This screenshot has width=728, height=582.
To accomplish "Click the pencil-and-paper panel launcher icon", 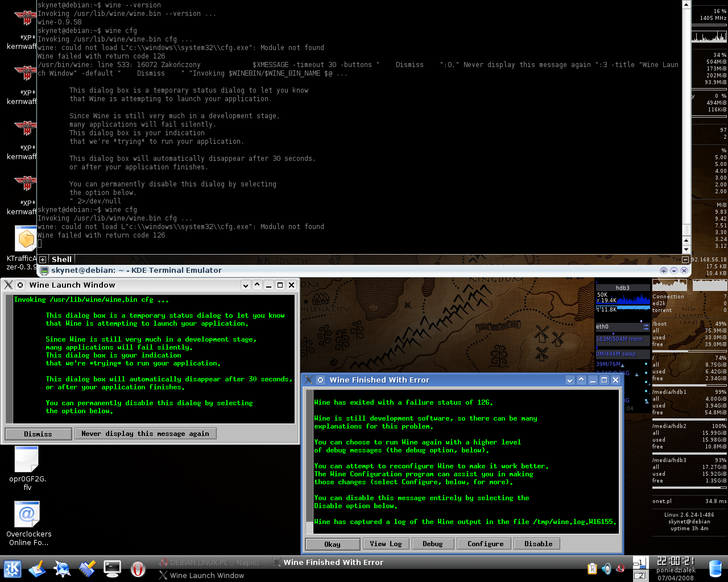I will pyautogui.click(x=37, y=568).
